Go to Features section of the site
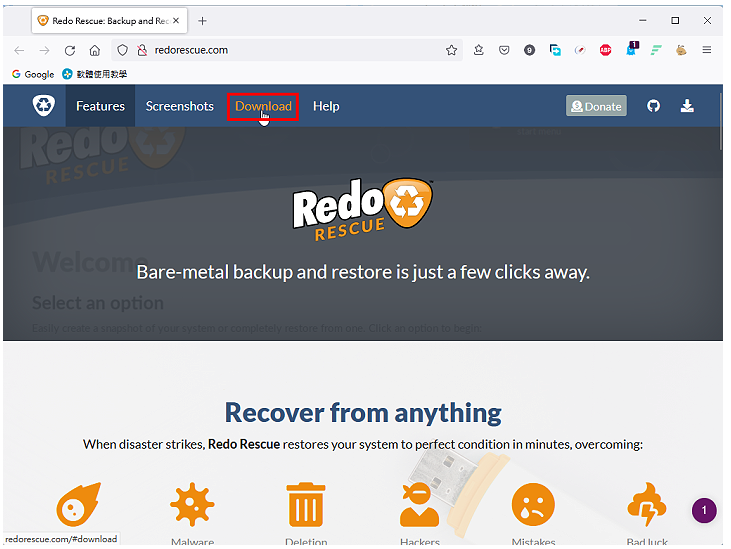This screenshot has height=549, width=731. (x=100, y=106)
